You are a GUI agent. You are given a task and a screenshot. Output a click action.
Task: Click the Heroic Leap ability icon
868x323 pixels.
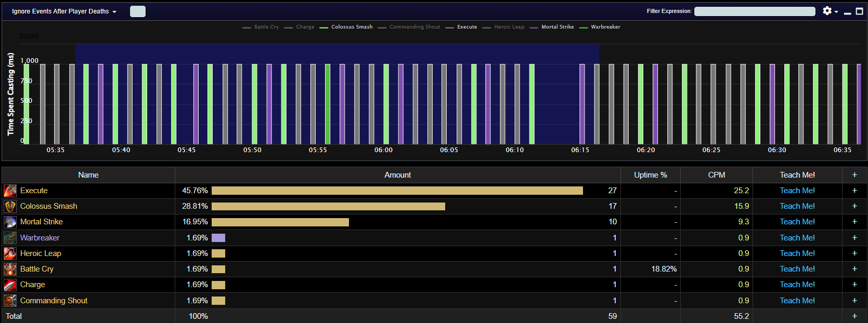(10, 253)
